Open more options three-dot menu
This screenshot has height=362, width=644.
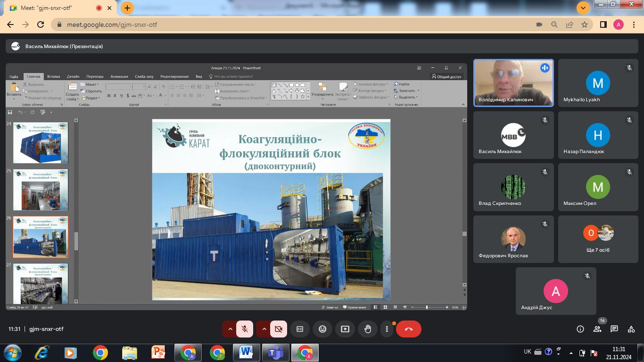click(x=387, y=329)
